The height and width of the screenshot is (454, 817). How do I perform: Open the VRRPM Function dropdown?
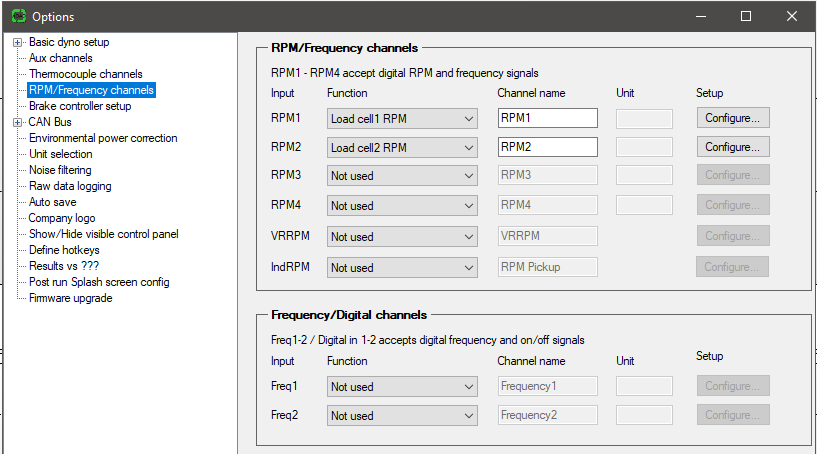(402, 237)
